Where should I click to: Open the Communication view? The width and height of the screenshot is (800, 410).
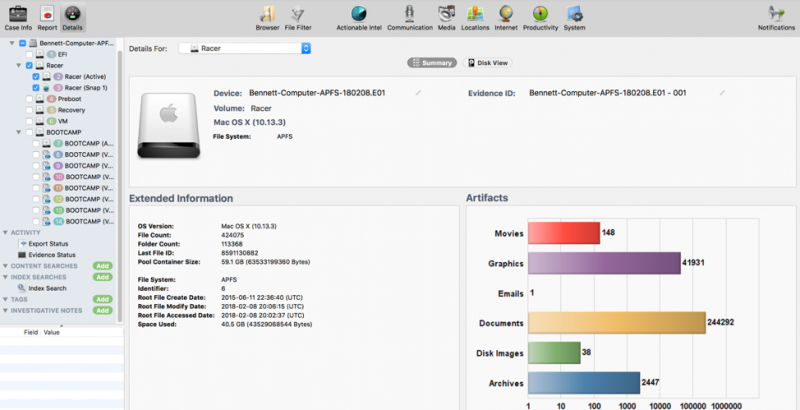pyautogui.click(x=410, y=13)
